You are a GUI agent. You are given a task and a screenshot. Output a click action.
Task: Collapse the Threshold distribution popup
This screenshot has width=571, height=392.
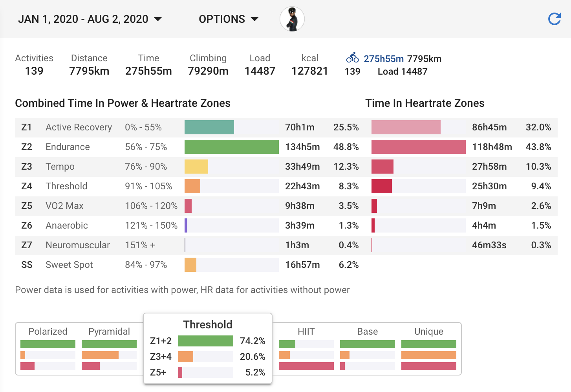(x=208, y=324)
